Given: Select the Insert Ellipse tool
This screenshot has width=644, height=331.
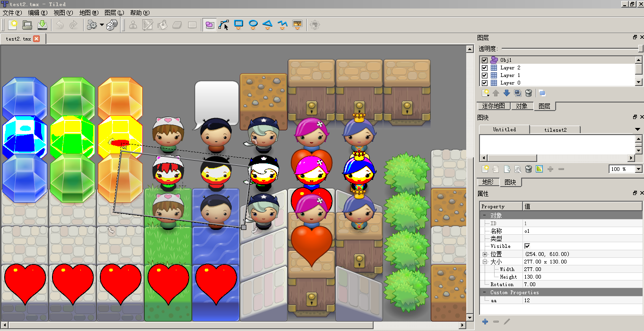Looking at the screenshot, I should (253, 24).
